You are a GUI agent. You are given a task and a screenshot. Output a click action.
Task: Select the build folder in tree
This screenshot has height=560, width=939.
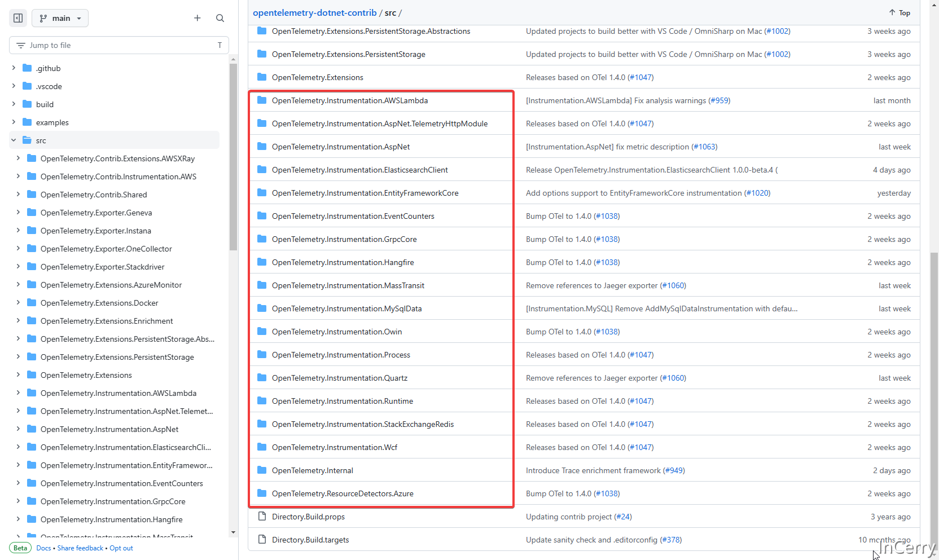click(x=45, y=104)
